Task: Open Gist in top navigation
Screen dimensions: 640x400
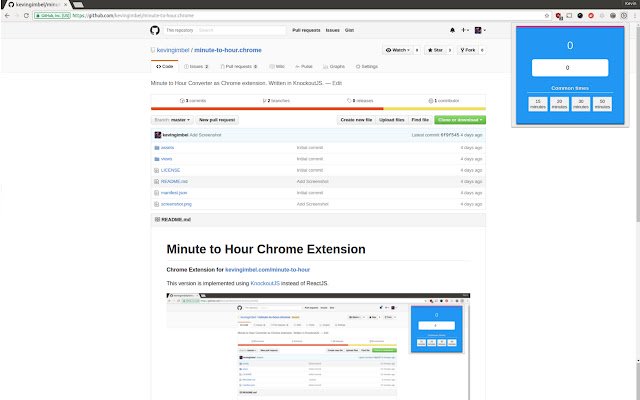Action: click(349, 30)
